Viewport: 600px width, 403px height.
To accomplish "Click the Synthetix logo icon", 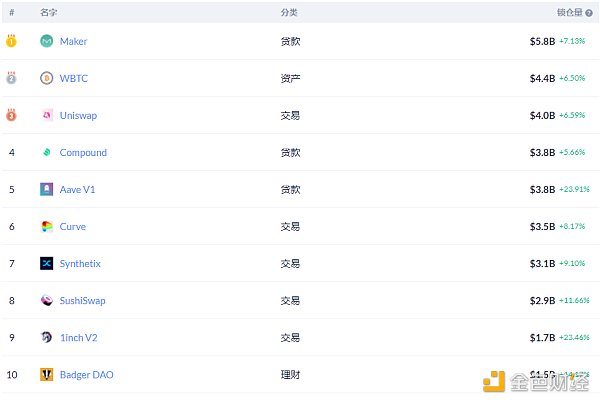I will point(47,263).
